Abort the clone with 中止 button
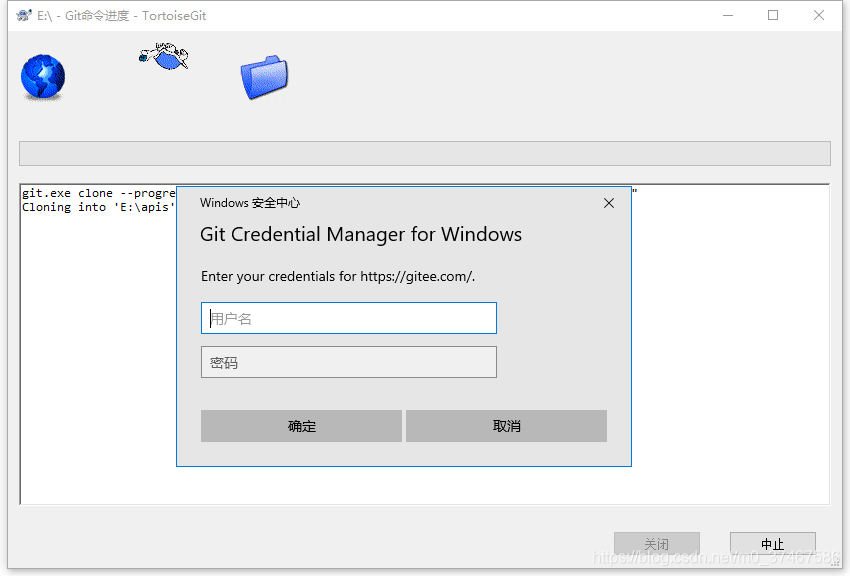Screen dimensions: 850x576 [x=772, y=543]
